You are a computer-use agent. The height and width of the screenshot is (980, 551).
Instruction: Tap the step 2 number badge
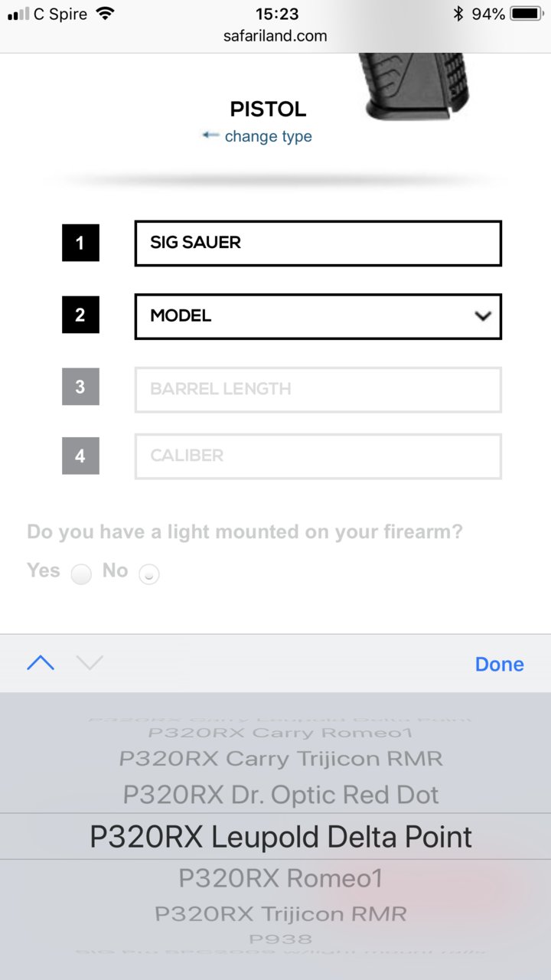click(x=80, y=315)
